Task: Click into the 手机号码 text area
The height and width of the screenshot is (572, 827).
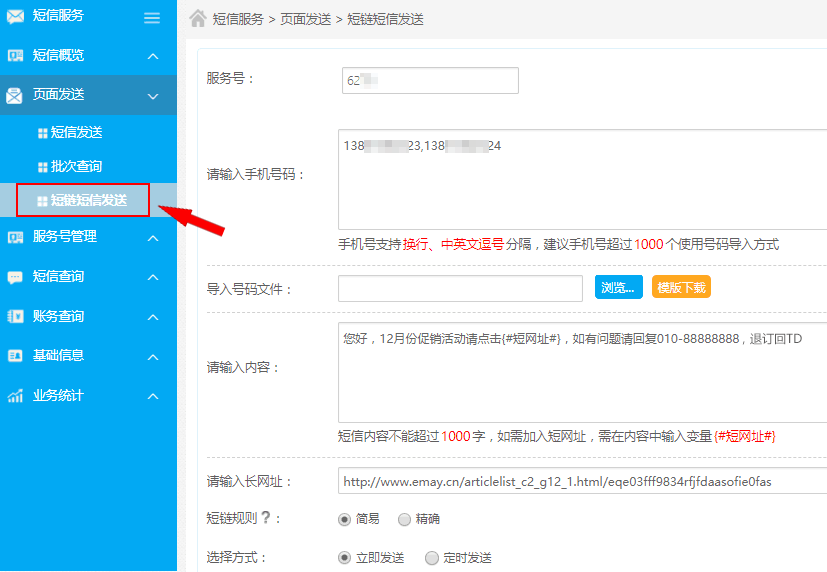Action: [582, 179]
